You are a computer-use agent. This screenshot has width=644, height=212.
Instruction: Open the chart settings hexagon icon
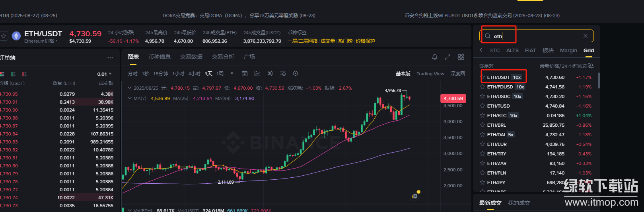click(x=296, y=73)
